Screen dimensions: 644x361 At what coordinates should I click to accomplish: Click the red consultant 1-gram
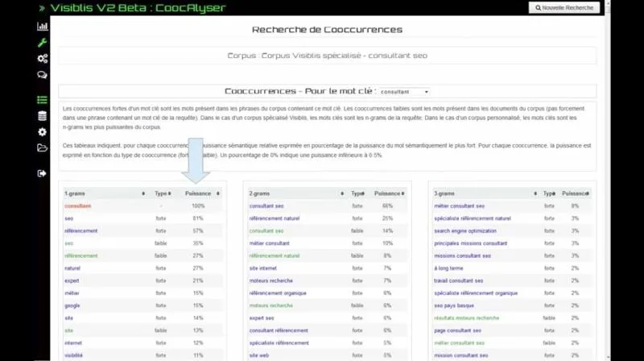click(x=77, y=206)
